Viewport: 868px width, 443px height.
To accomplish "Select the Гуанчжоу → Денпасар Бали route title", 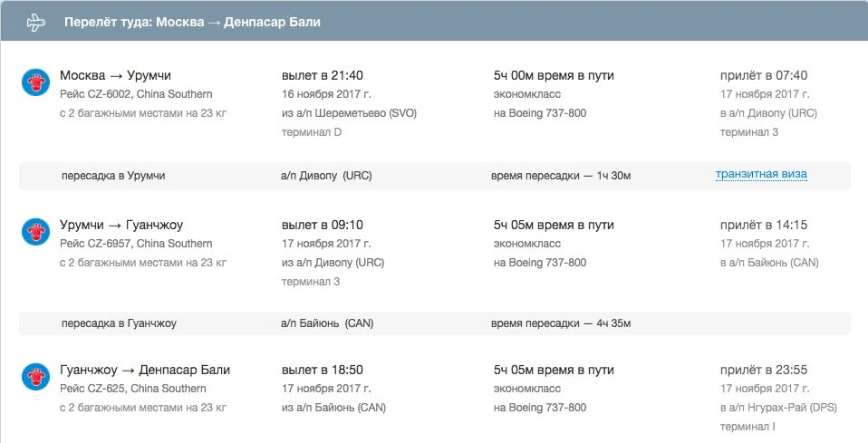I will (x=144, y=370).
